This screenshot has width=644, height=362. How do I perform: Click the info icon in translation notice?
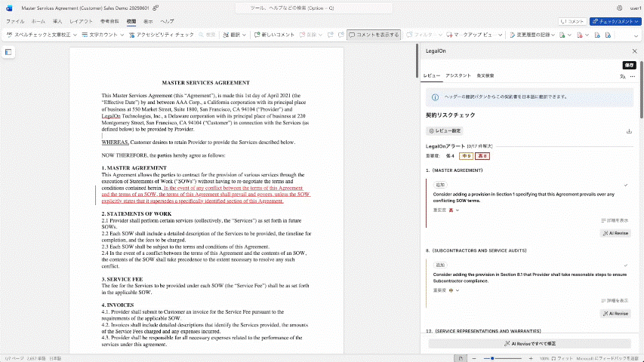(435, 97)
